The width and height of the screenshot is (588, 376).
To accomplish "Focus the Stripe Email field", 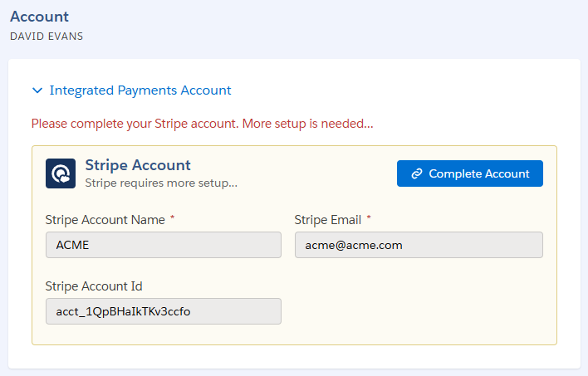I will pos(419,245).
